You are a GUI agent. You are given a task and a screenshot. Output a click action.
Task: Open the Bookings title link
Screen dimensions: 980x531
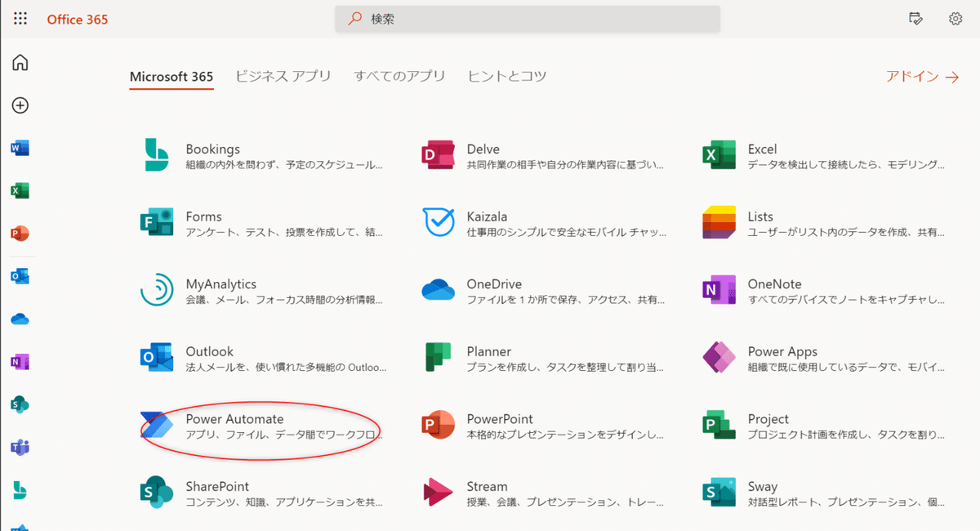tap(213, 149)
